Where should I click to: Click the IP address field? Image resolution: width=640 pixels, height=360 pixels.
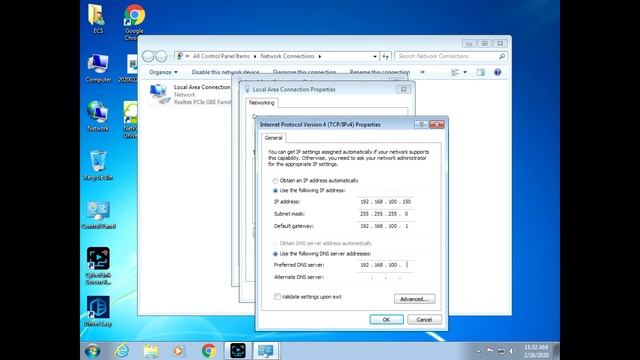click(385, 202)
